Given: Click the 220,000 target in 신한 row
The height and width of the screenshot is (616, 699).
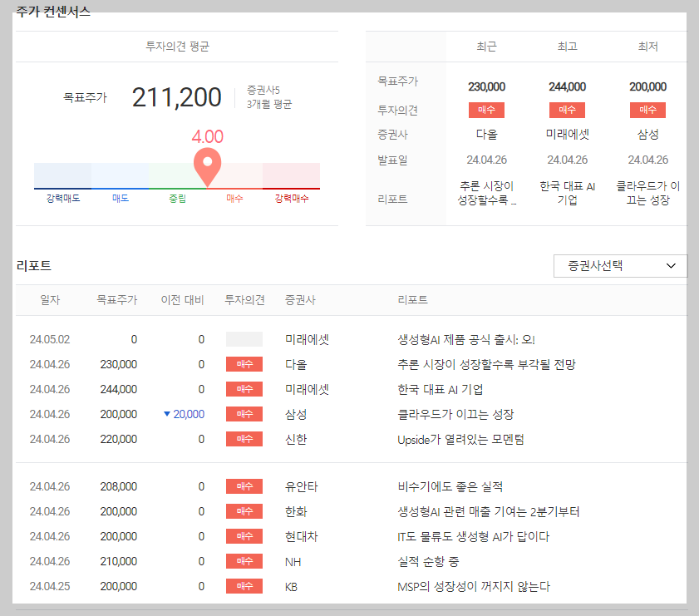Looking at the screenshot, I should pos(119,440).
